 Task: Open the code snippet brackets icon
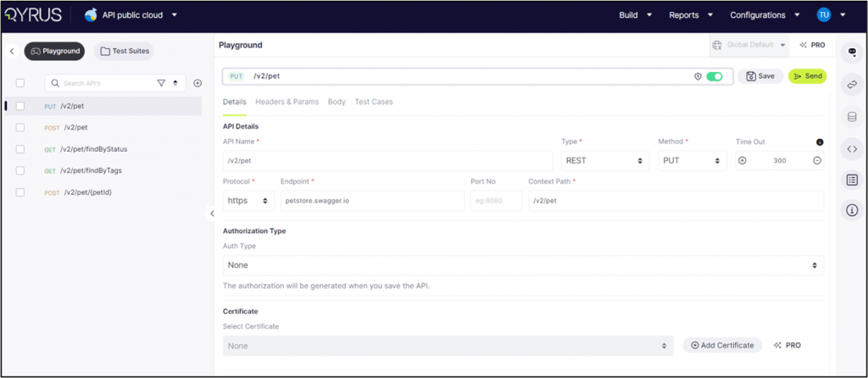(x=852, y=148)
